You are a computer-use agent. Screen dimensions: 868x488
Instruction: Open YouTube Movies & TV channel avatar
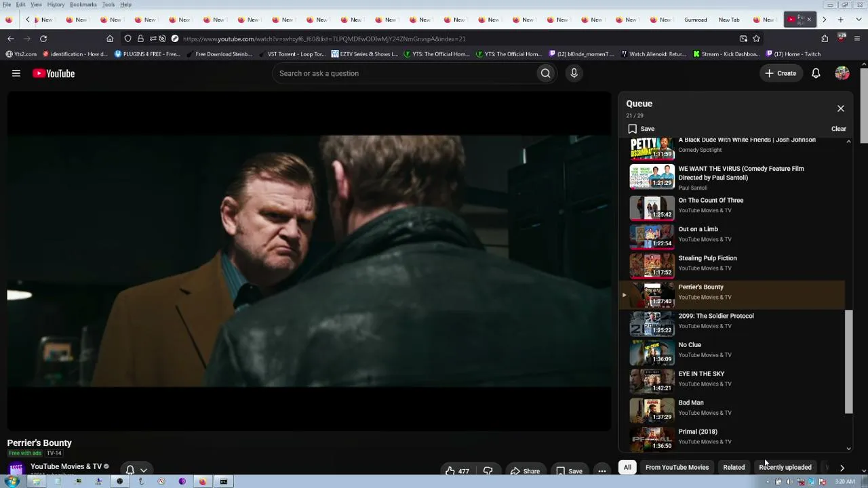pos(16,468)
